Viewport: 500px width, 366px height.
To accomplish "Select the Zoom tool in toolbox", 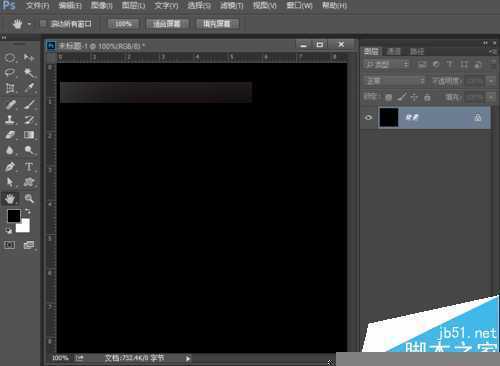I will [29, 198].
